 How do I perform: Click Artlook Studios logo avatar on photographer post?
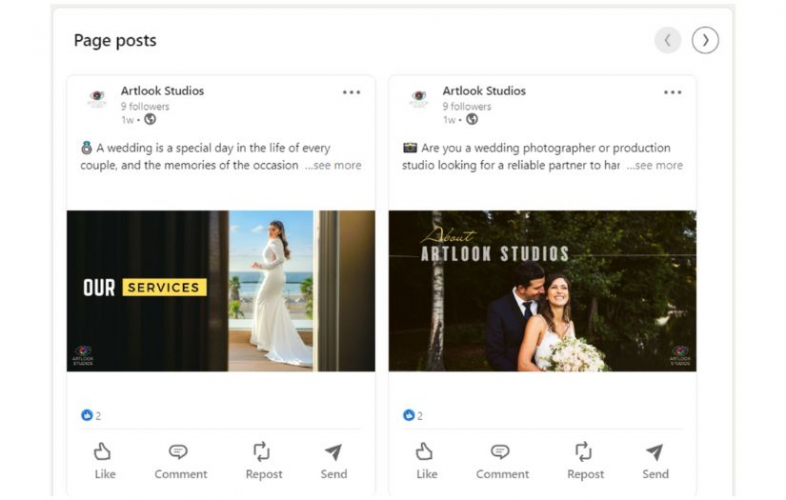419,99
